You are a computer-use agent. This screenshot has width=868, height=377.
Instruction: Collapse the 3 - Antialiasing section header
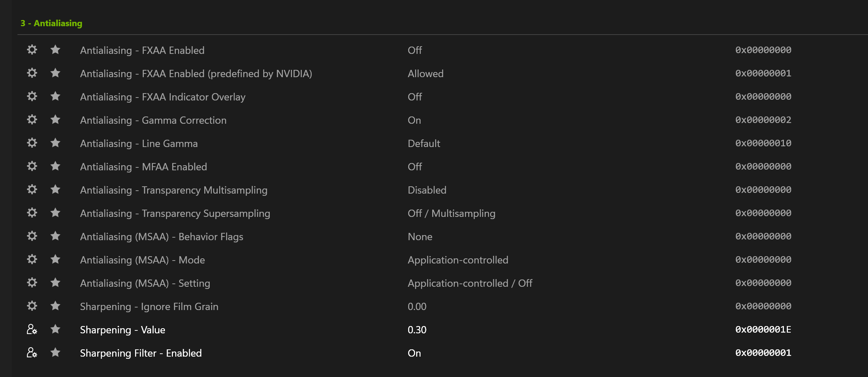[51, 23]
